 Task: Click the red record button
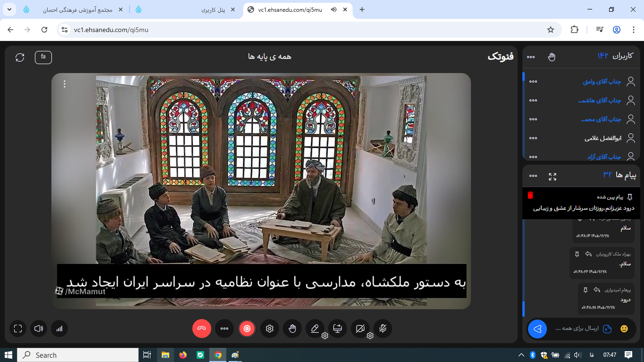click(247, 329)
